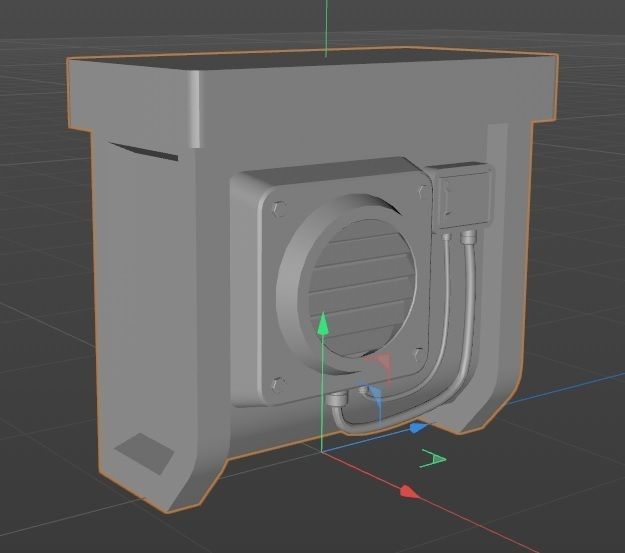Grab the red move gizmo arrow
The height and width of the screenshot is (553, 625).
tap(410, 492)
